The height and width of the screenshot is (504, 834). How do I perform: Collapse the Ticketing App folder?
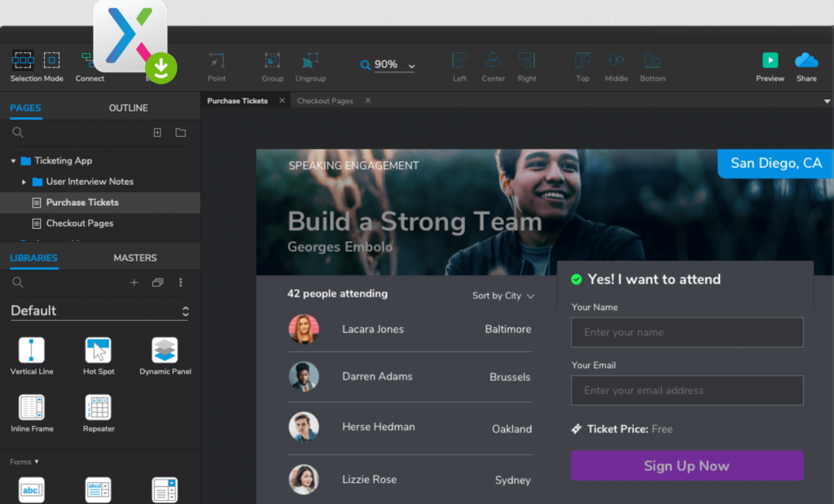[13, 160]
